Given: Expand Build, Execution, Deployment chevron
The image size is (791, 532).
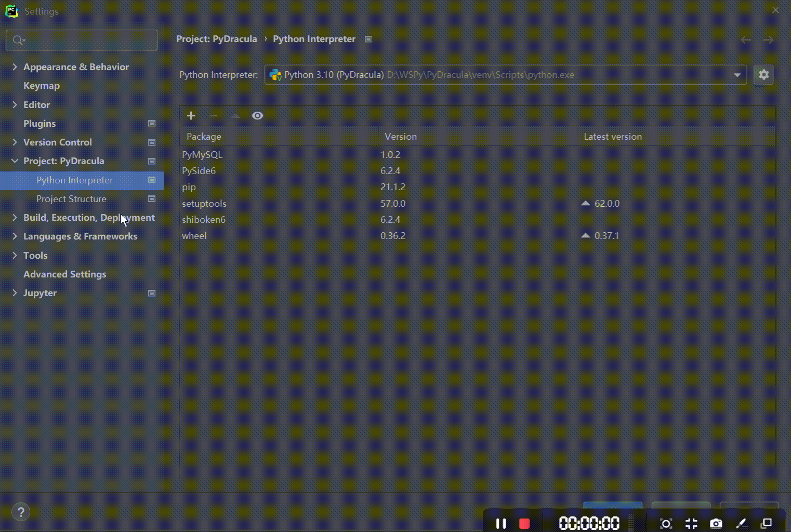Looking at the screenshot, I should (x=15, y=217).
